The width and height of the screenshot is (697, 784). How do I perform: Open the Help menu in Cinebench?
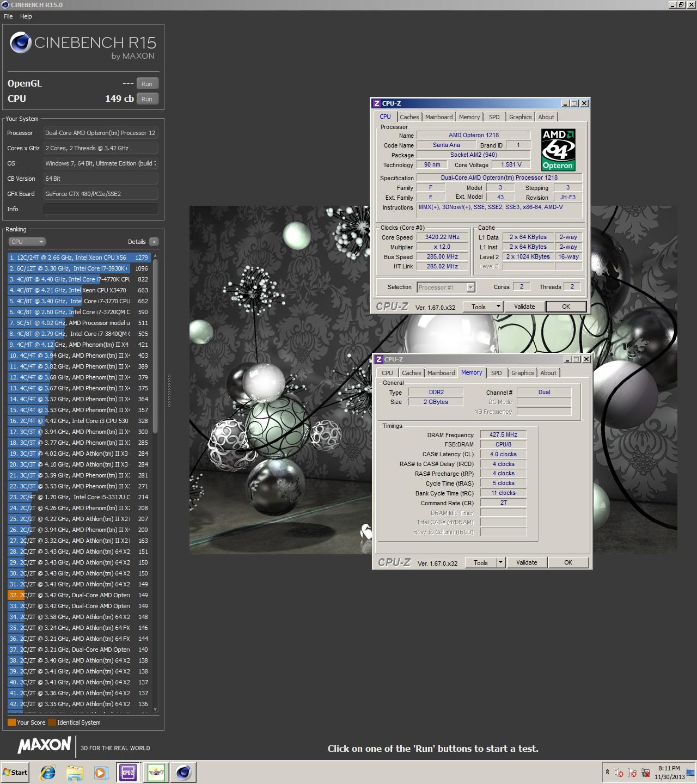click(26, 16)
